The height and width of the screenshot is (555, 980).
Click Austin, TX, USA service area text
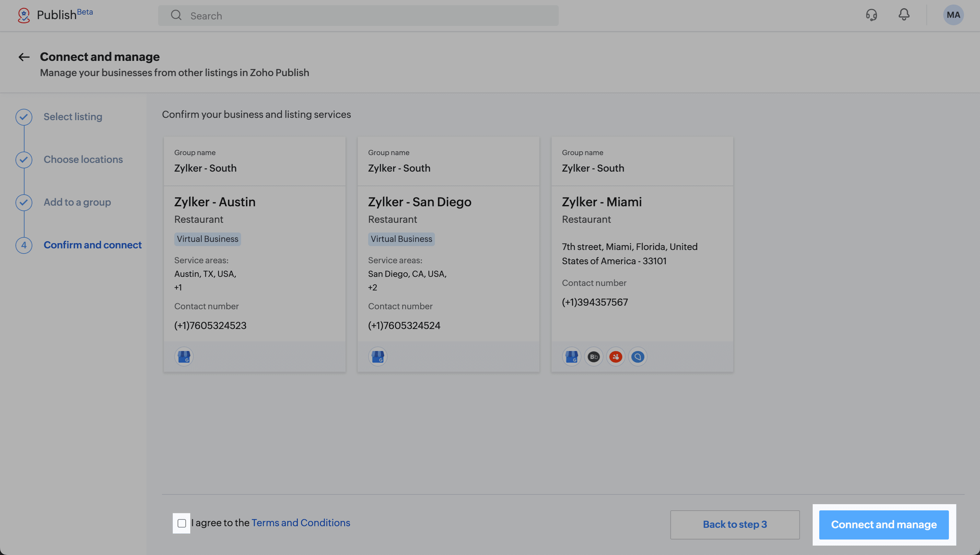(x=205, y=274)
